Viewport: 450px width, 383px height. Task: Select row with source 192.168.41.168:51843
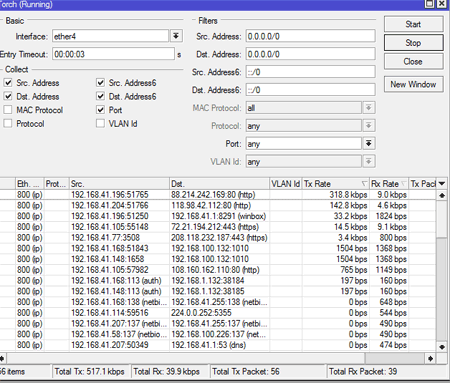click(218, 248)
